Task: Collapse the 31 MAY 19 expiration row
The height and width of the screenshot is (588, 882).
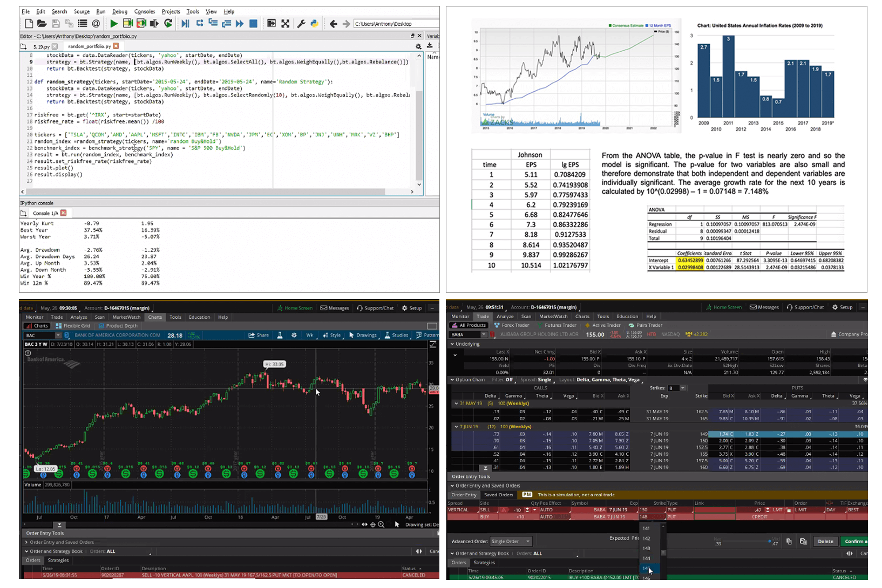Action: (x=457, y=404)
